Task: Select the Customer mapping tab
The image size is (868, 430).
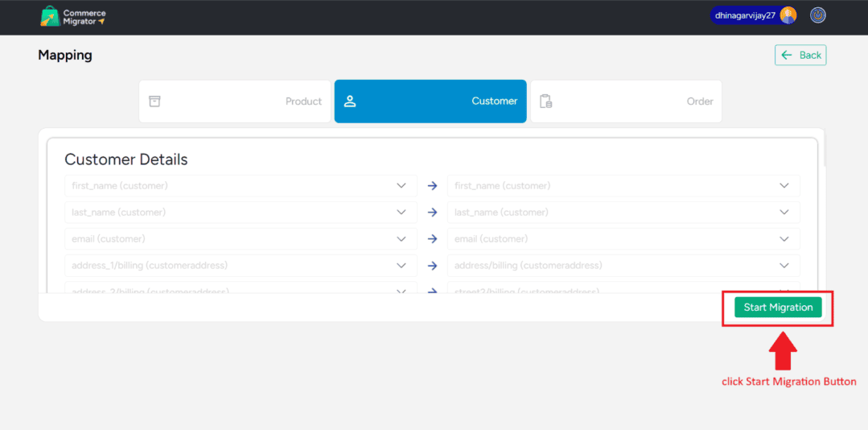Action: click(430, 101)
